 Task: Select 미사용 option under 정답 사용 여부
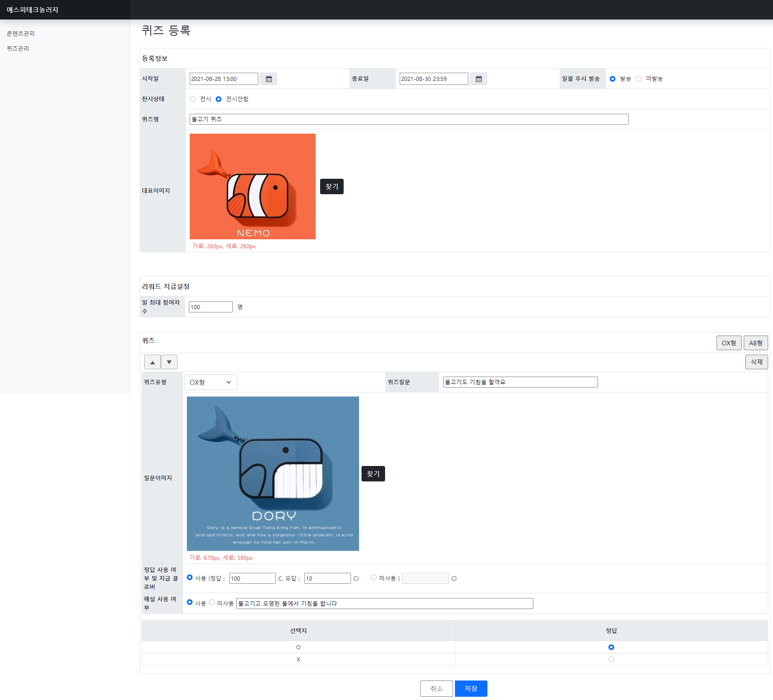(x=373, y=577)
